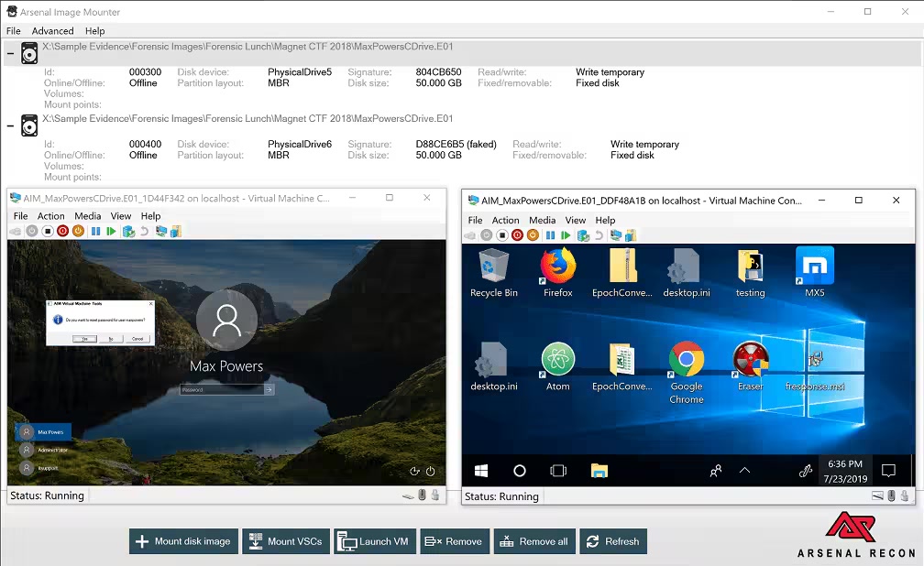Click the Windows Start button in VM
924x566 pixels.
pos(481,471)
